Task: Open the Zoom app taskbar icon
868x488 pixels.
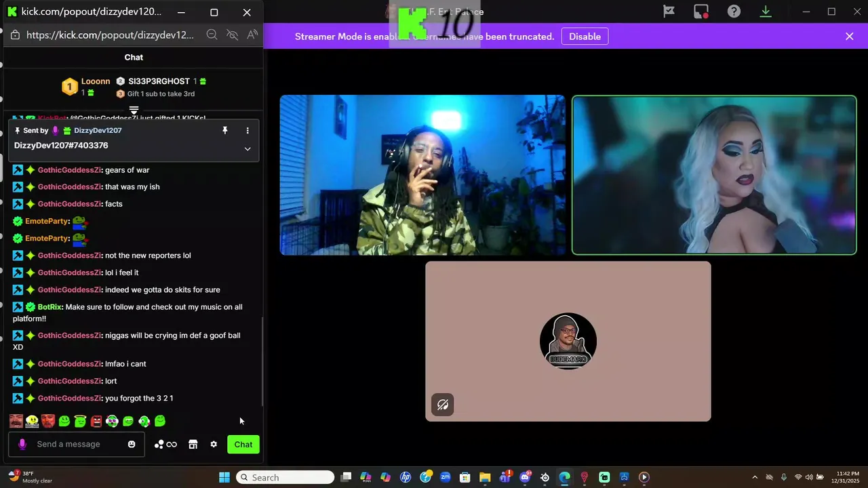Action: click(446, 477)
